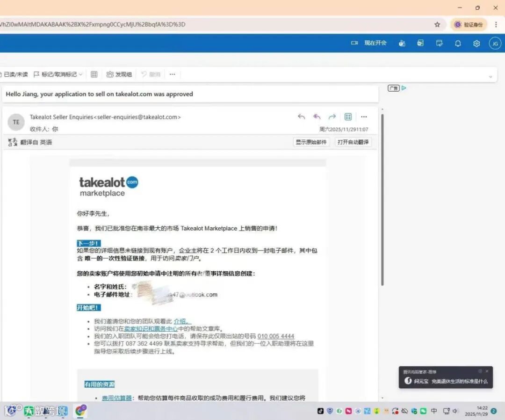Open notification center badge showing 2
The height and width of the screenshot is (420, 505).
click(493, 411)
